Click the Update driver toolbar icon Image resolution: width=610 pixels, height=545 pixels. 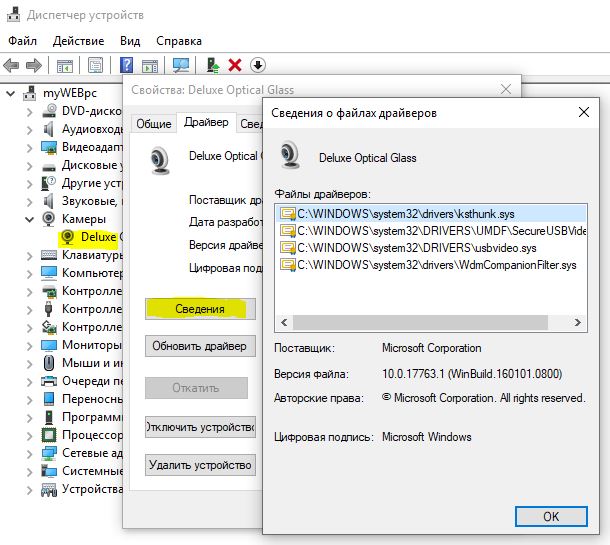pyautogui.click(x=212, y=65)
